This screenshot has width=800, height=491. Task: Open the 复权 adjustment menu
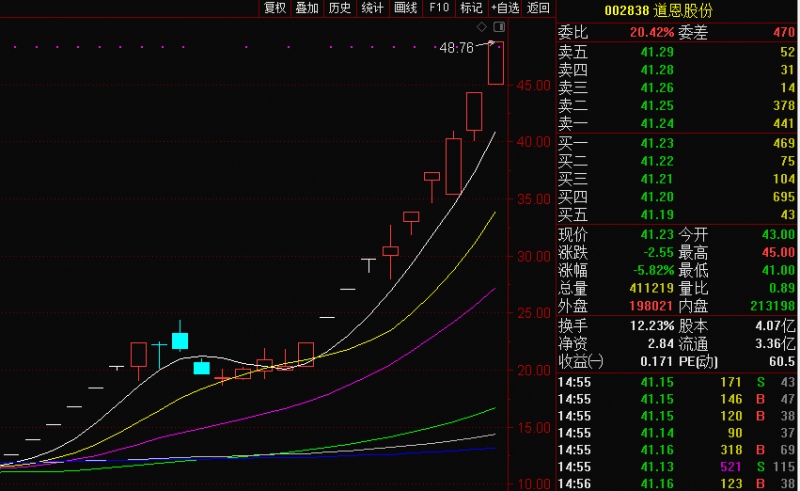tap(275, 8)
